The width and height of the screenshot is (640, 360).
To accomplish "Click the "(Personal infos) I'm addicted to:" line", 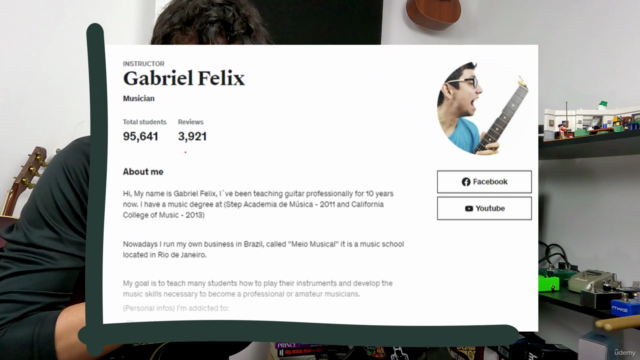I will click(x=176, y=308).
